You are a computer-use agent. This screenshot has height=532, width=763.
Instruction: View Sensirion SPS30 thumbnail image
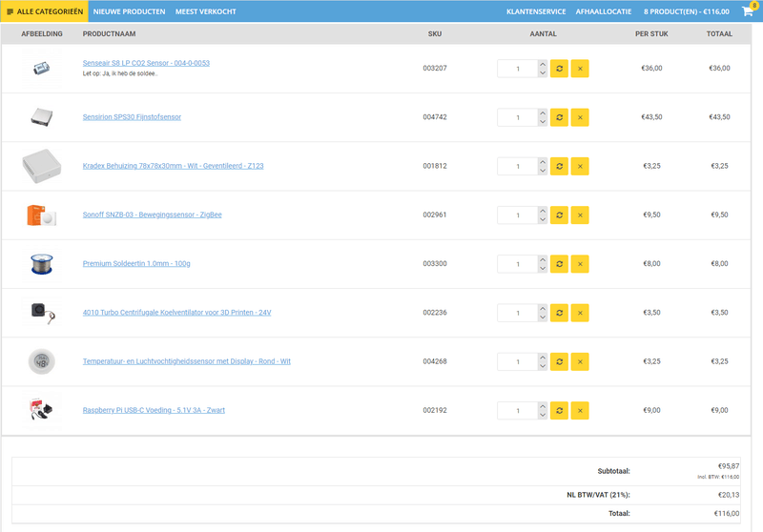42,117
